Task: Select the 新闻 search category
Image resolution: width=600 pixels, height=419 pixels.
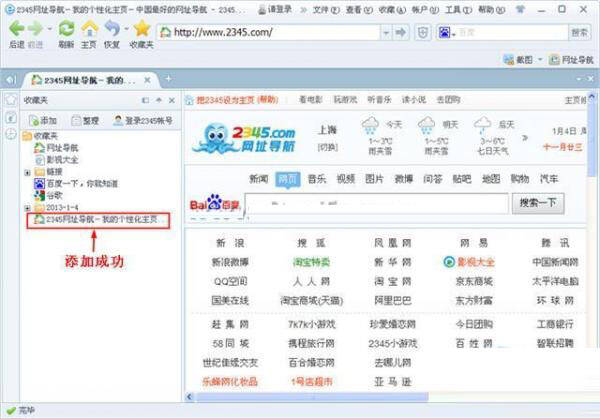Action: click(x=259, y=179)
